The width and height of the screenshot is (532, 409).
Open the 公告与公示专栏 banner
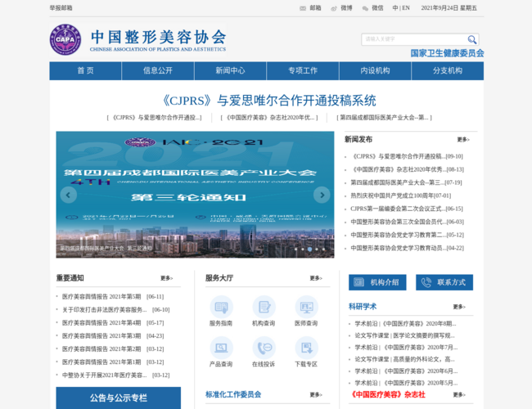[119, 398]
